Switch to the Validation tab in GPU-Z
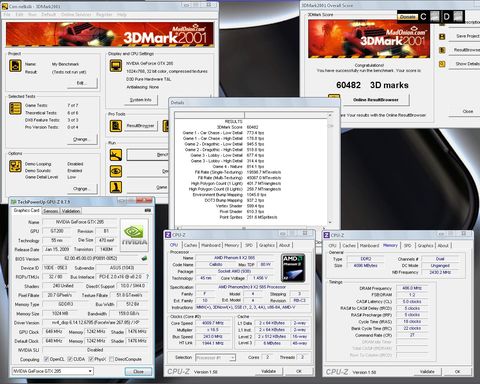The height and width of the screenshot is (384, 480). (x=71, y=211)
